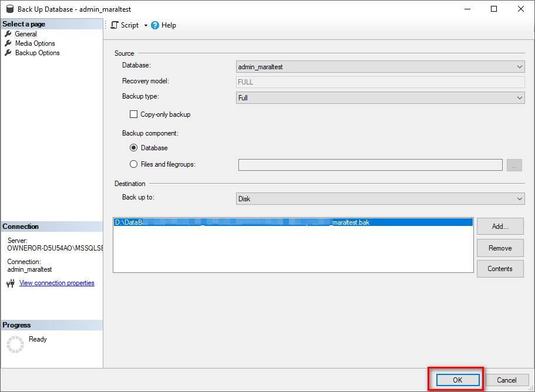
Task: Open the Database selection dropdown
Action: [x=519, y=67]
